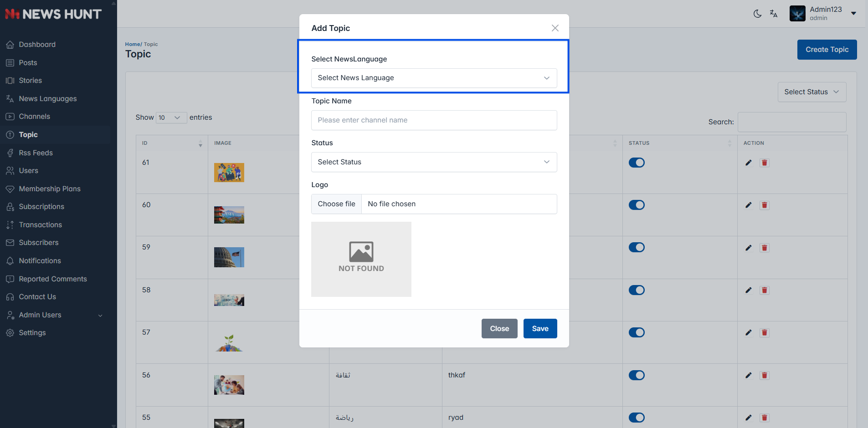Open the language translation icon in header
The image size is (868, 428).
pos(774,14)
